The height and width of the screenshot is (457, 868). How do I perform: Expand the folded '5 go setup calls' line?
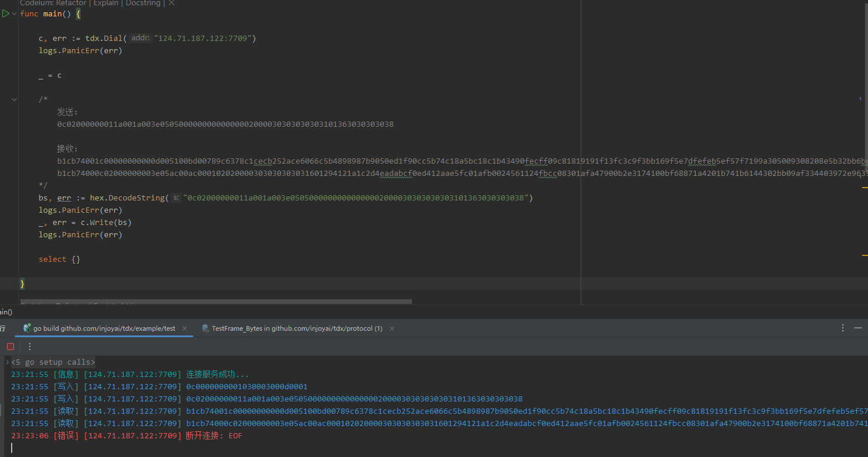point(8,362)
